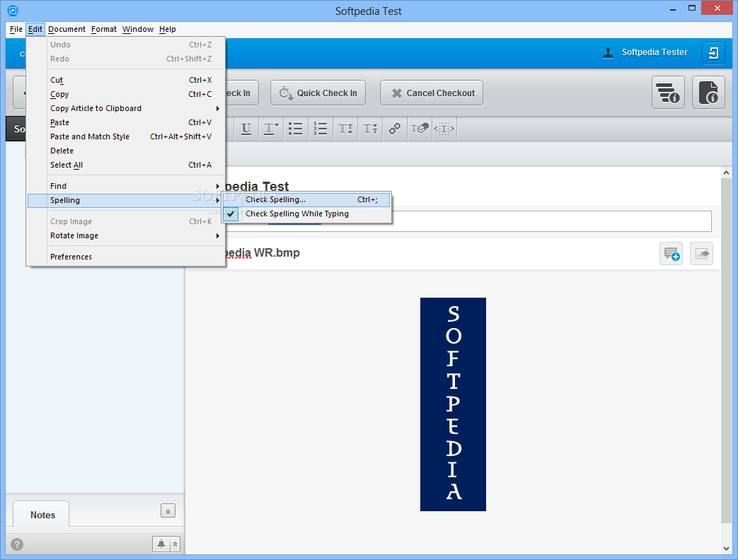The height and width of the screenshot is (560, 738).
Task: Close the open Edit menu
Action: point(35,29)
